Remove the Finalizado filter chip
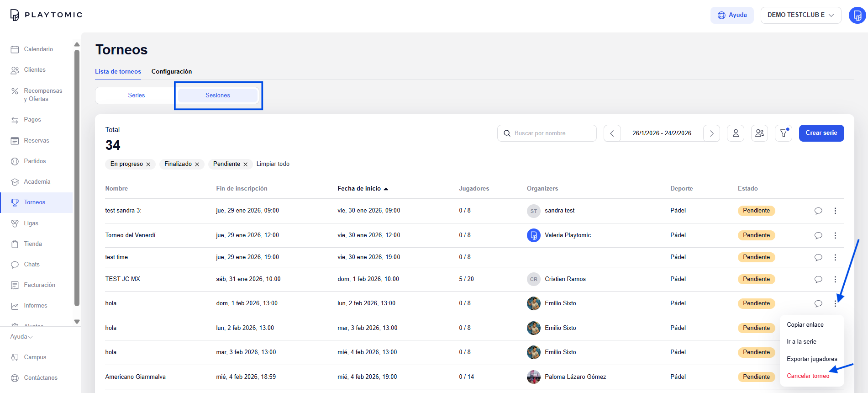 (197, 165)
